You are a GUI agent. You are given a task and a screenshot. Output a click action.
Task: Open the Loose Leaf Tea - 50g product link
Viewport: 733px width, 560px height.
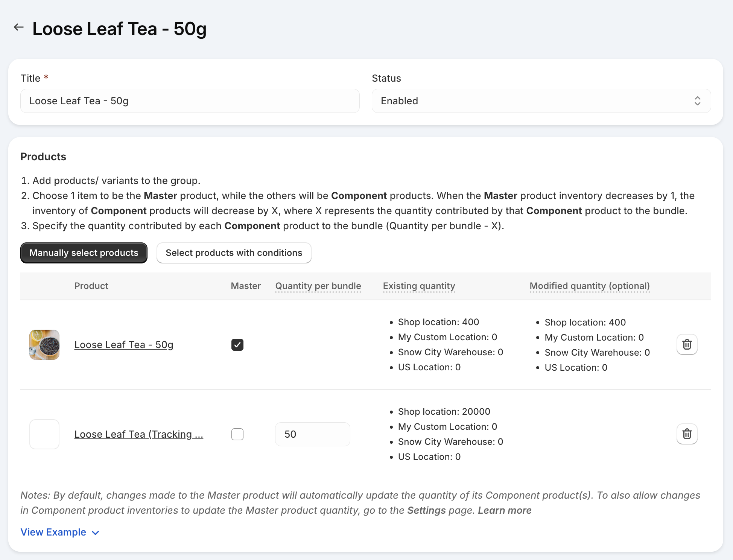click(x=123, y=344)
